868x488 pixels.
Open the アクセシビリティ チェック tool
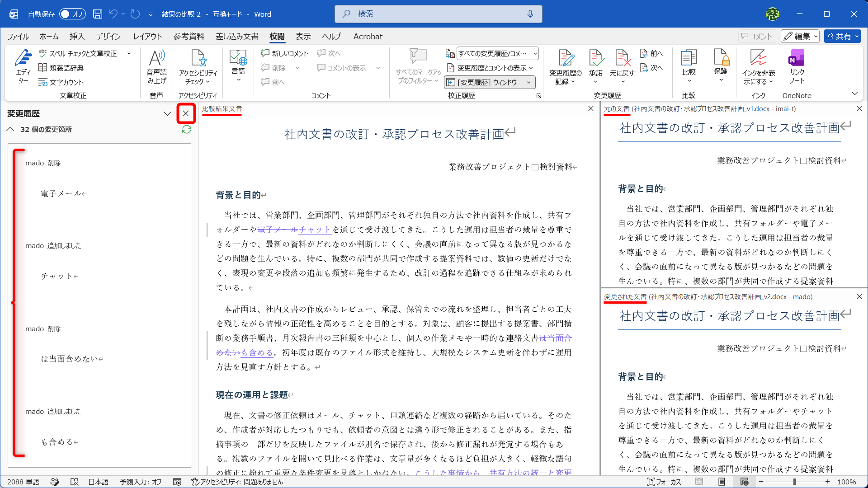[198, 66]
